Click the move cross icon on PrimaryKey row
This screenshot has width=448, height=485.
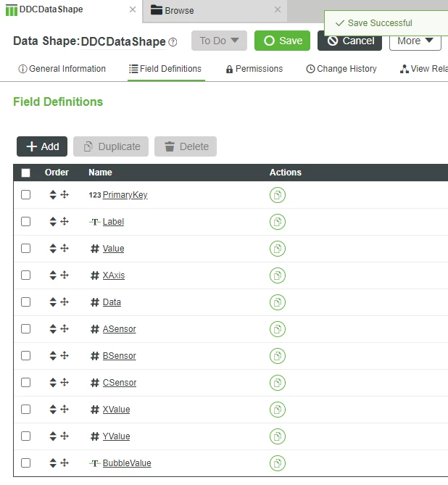65,194
